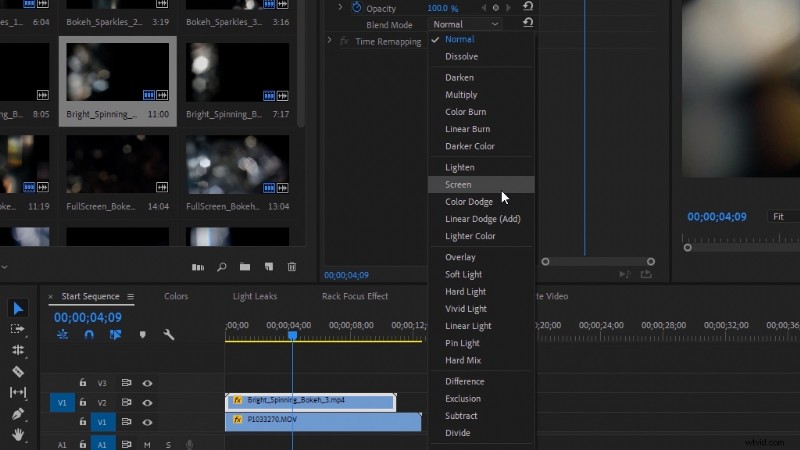
Task: Click timeline timecode 00;00;04;09
Action: (x=88, y=317)
